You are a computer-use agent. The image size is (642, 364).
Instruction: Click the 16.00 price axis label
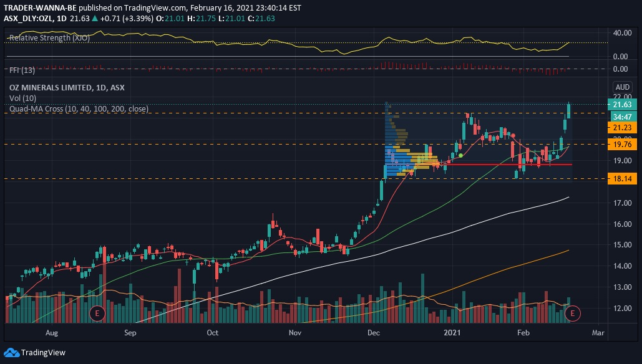[x=623, y=224]
